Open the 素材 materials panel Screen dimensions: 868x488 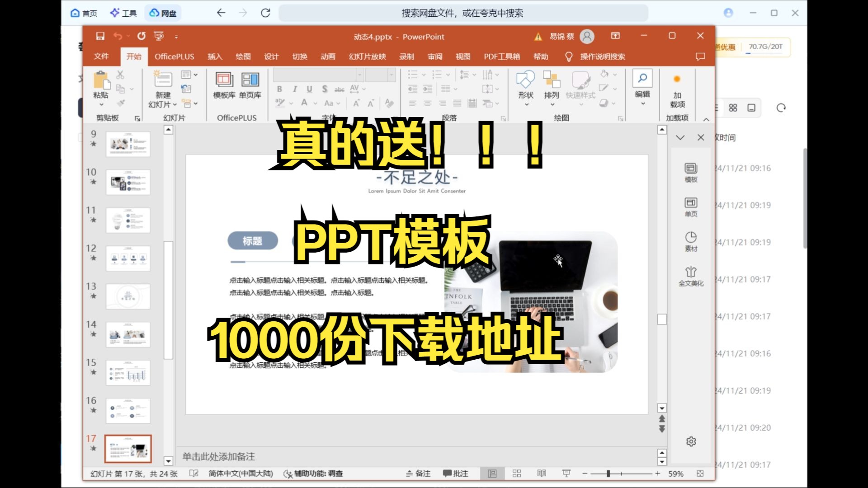(x=691, y=241)
